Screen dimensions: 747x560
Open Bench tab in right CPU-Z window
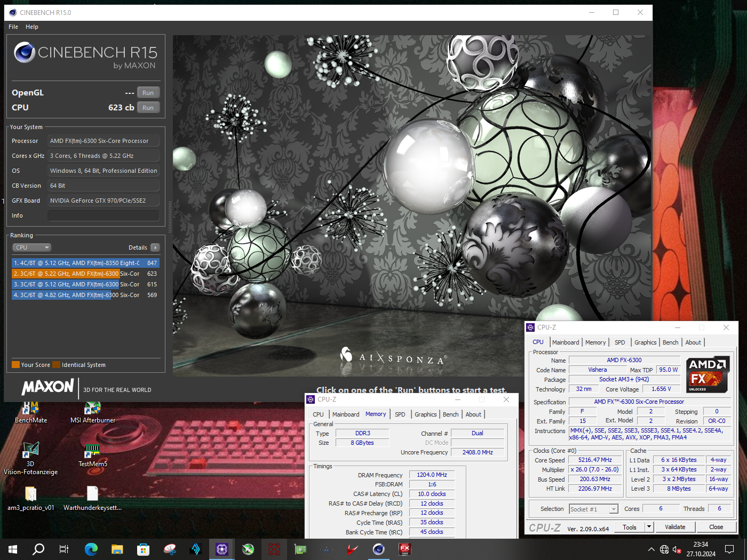(x=671, y=342)
